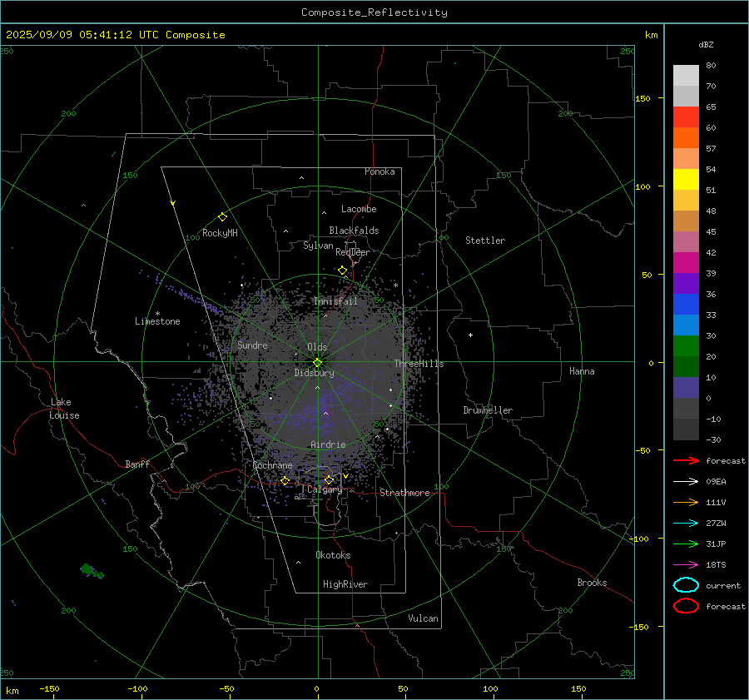Click the Drumheller label

click(488, 410)
